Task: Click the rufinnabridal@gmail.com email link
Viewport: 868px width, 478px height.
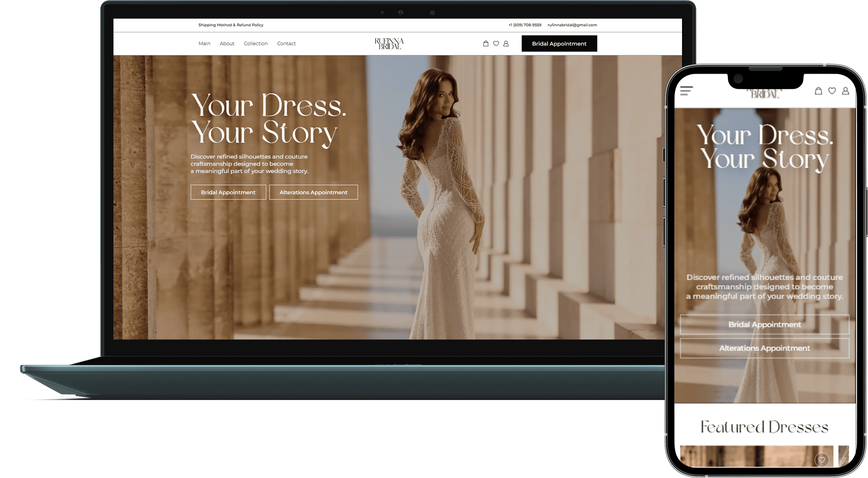Action: pos(572,25)
